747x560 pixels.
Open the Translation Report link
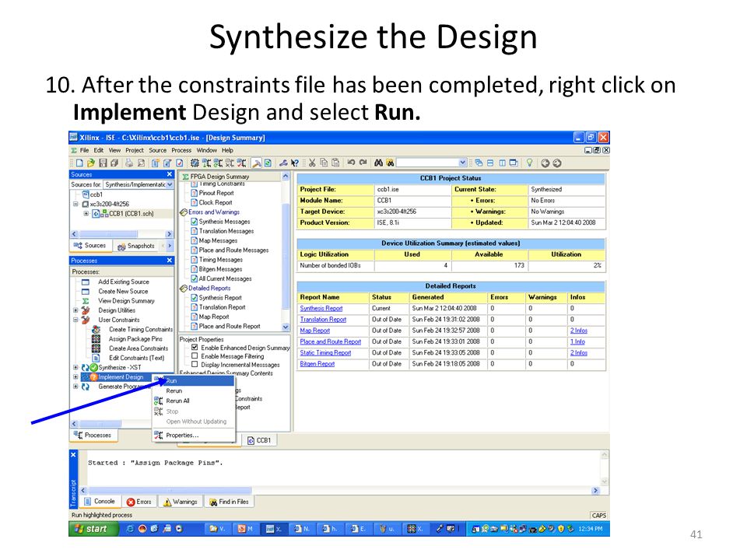(323, 320)
